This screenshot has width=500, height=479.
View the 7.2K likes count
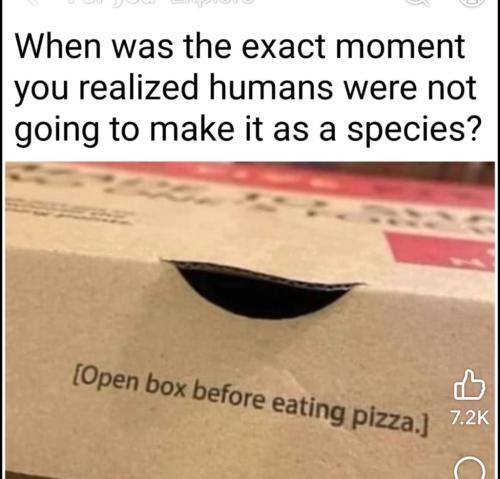point(469,417)
